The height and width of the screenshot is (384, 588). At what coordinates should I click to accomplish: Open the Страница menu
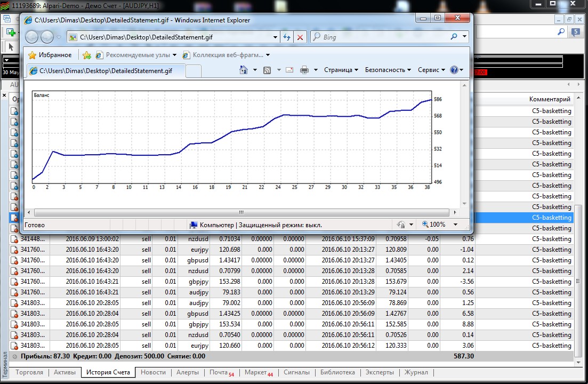coord(341,70)
